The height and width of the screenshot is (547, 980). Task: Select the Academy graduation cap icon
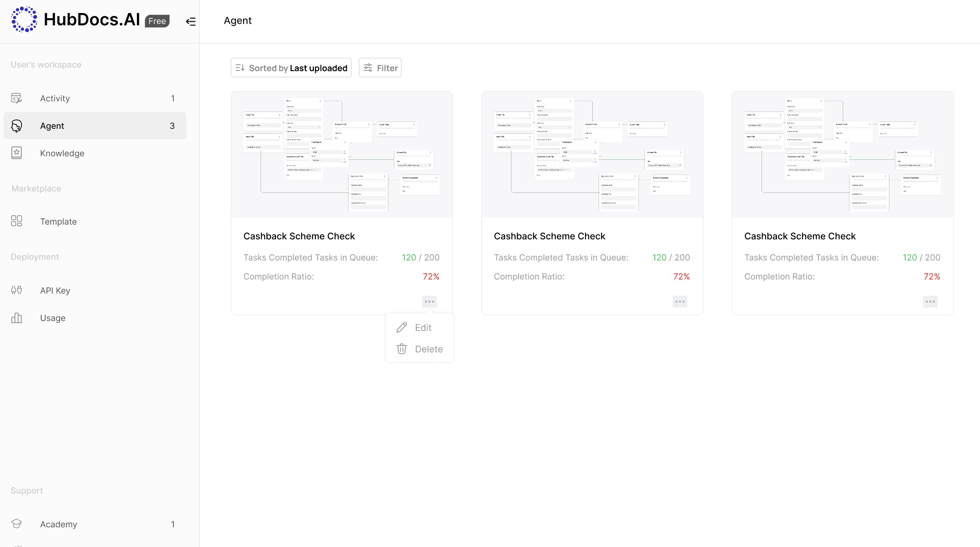coord(17,524)
